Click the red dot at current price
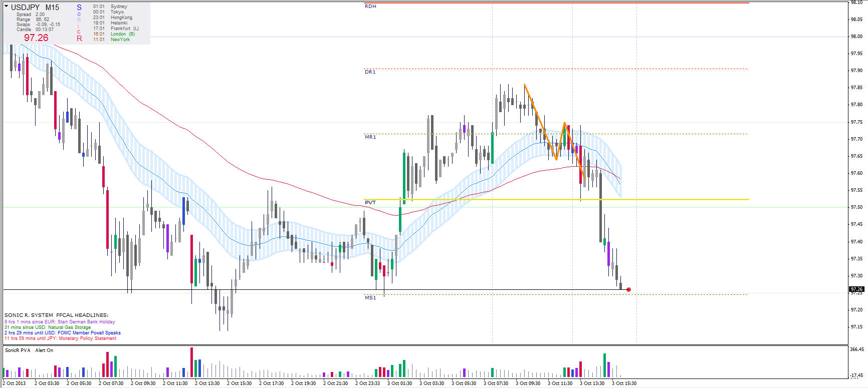The width and height of the screenshot is (868, 388). click(x=628, y=289)
